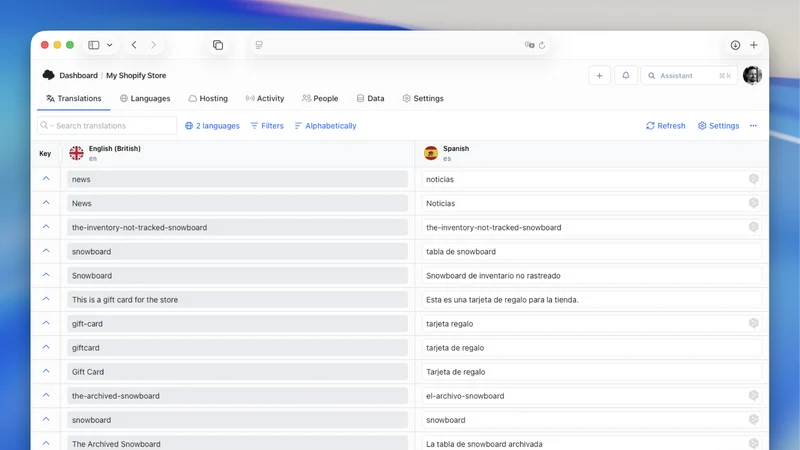Edit Spanish field 'Esta es una tarjeta de regalo'

(x=591, y=299)
